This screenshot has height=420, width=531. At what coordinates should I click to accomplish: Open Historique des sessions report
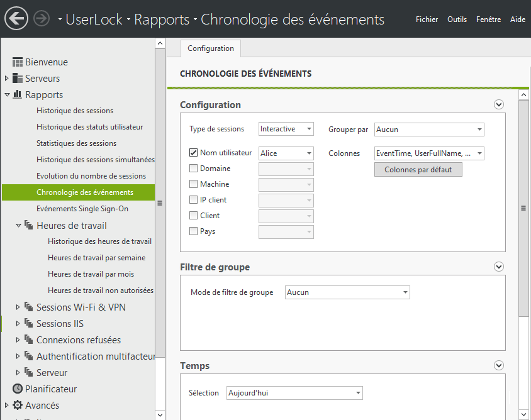coord(75,111)
